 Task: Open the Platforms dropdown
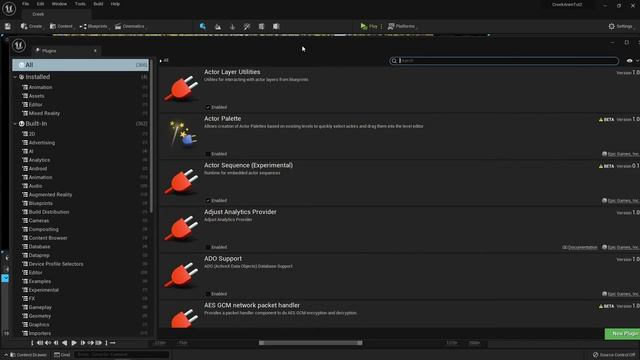(402, 27)
